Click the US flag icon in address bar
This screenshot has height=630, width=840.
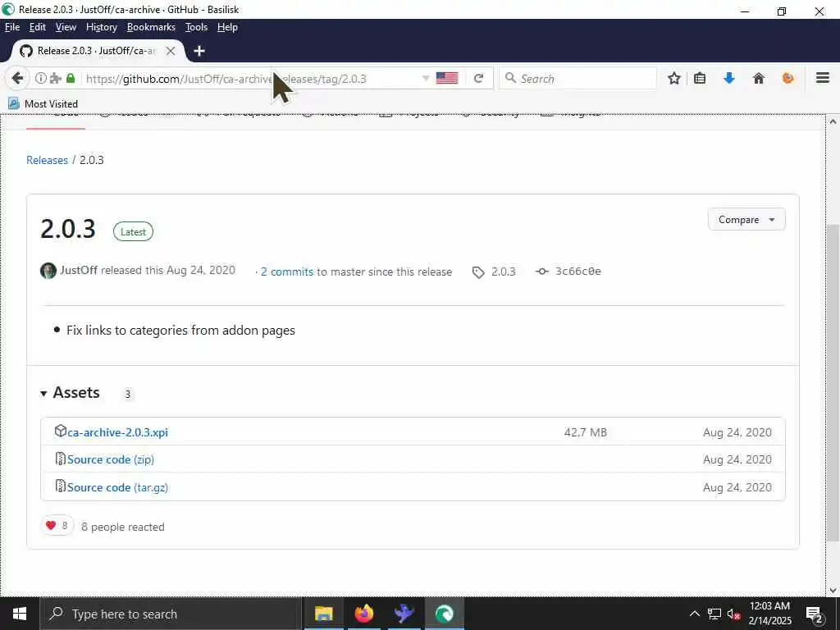(447, 79)
